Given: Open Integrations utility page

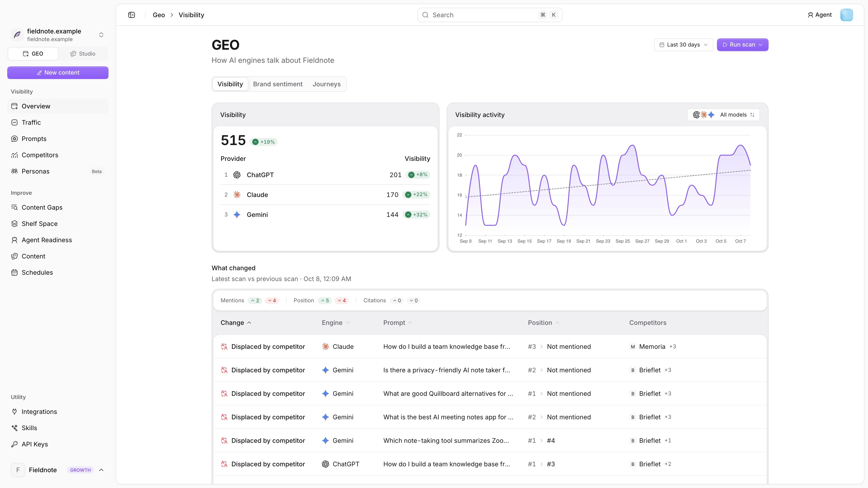Looking at the screenshot, I should 58,412.
